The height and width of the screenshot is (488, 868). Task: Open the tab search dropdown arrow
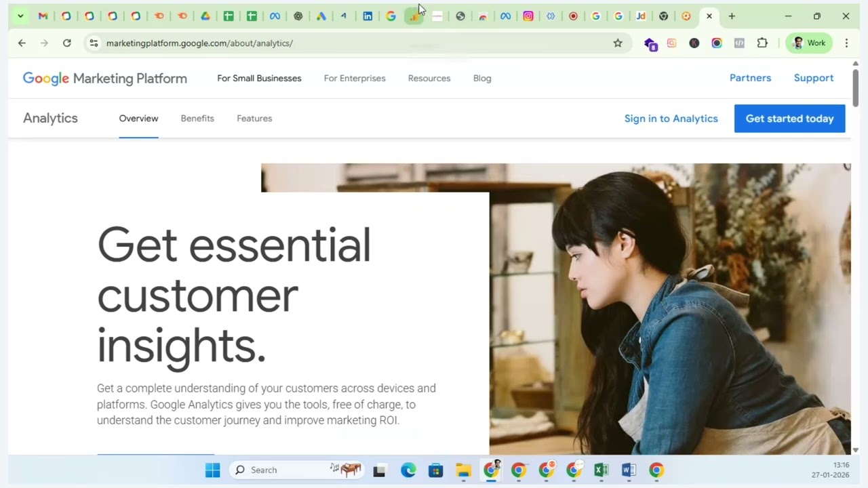pyautogui.click(x=20, y=16)
